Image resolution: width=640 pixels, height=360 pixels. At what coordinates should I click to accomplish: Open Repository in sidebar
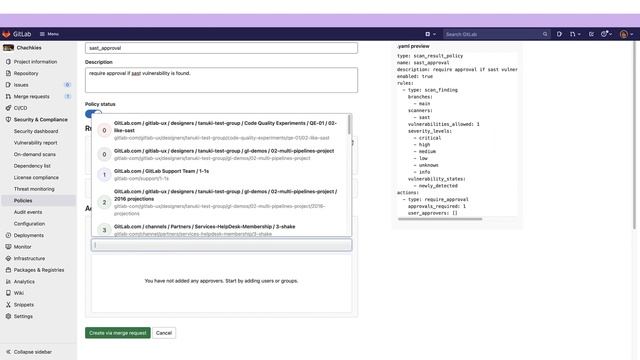click(26, 73)
